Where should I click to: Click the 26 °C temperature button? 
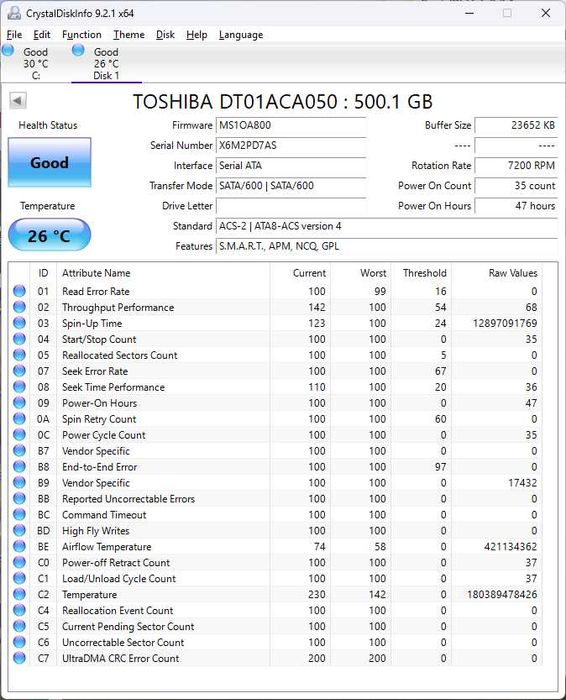(49, 235)
